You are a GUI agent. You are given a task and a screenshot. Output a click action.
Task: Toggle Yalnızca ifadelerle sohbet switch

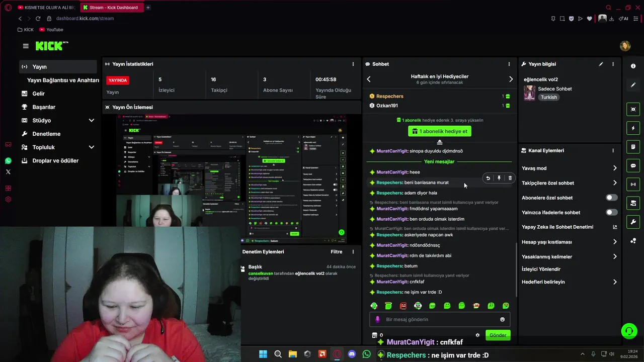tap(612, 212)
